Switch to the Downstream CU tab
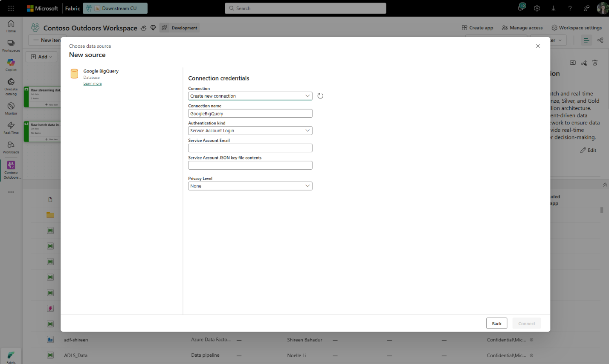Screen dimensions: 609x364 (115, 8)
